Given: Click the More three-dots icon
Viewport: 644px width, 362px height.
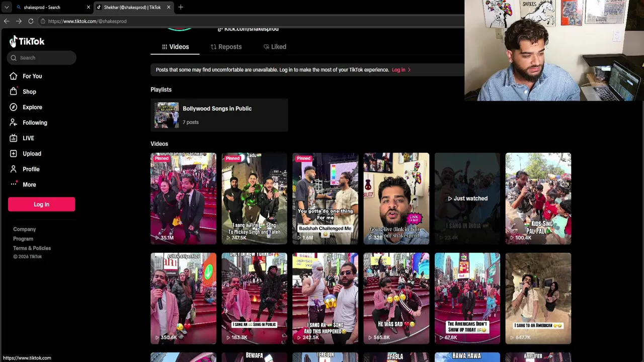Looking at the screenshot, I should [13, 185].
